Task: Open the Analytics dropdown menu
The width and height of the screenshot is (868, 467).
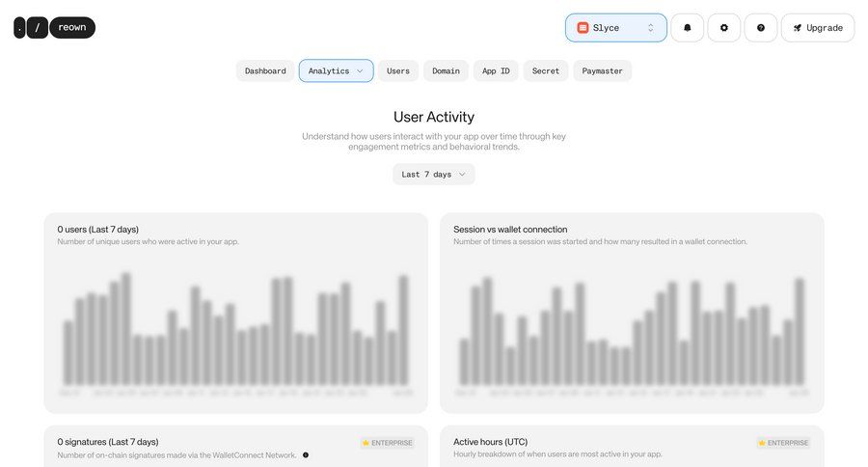Action: (x=336, y=70)
